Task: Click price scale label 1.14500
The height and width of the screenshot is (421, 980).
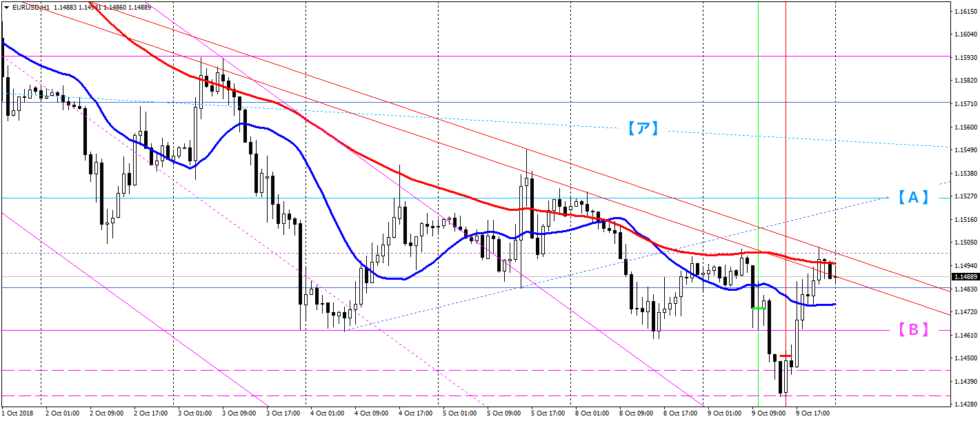Action: [965, 358]
